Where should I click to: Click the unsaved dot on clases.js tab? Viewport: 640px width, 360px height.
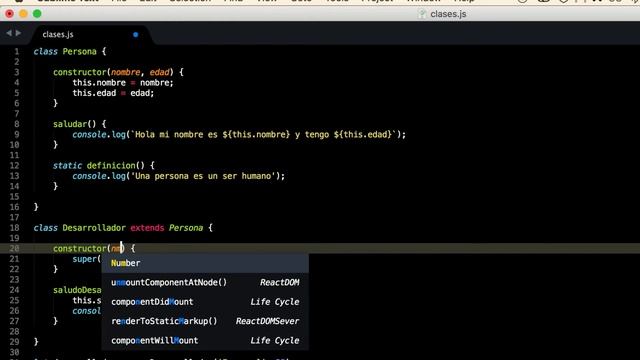tap(136, 35)
